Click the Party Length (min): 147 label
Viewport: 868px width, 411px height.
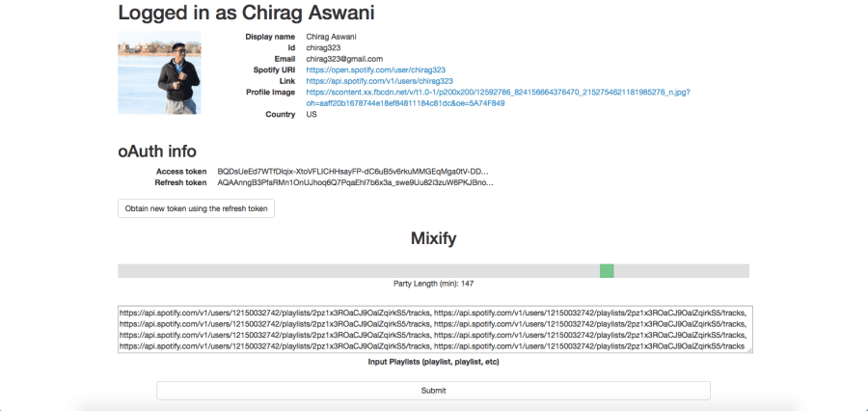click(433, 284)
